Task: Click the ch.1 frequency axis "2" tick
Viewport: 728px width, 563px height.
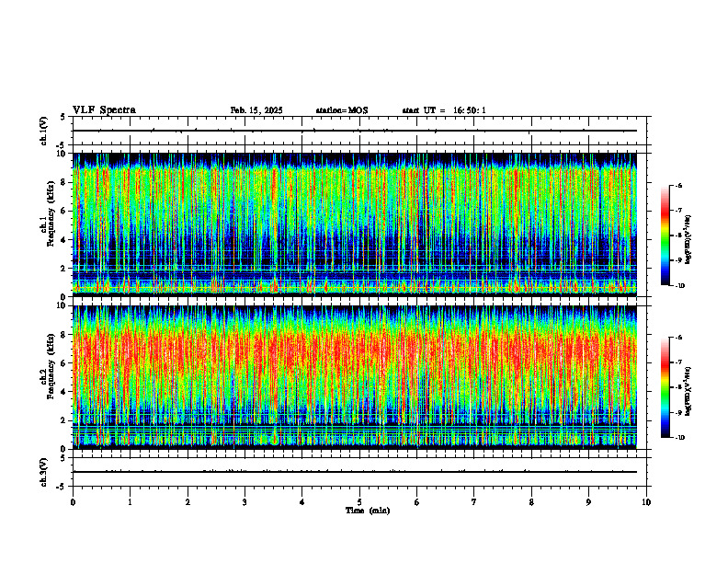Action: pos(65,269)
